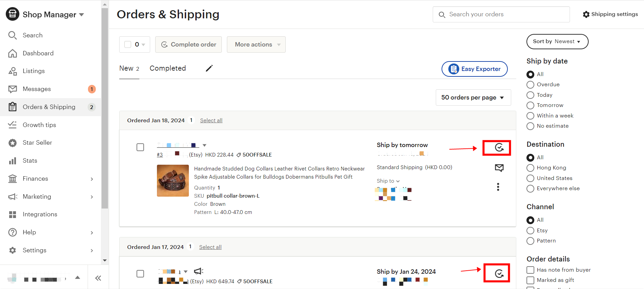Switch to the Completed orders tab
644x289 pixels.
tap(168, 68)
